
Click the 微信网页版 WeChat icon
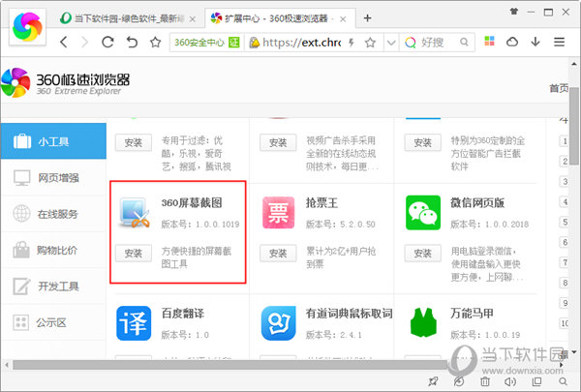tap(423, 213)
